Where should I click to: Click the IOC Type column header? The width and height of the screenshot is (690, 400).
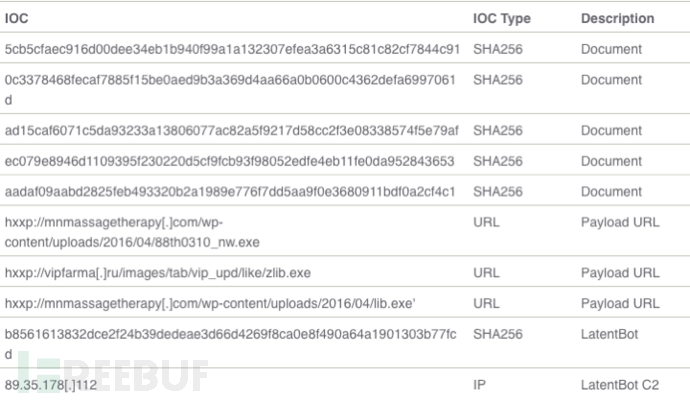click(x=502, y=18)
